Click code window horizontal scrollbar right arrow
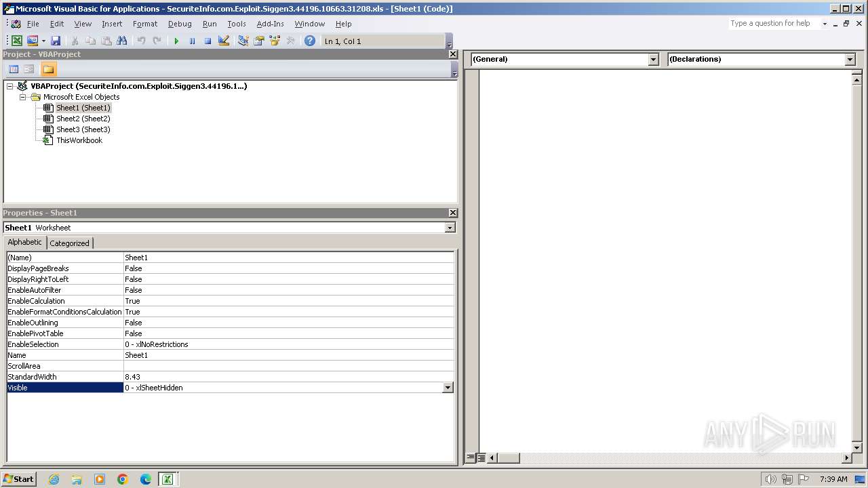Viewport: 868px width, 488px height. coord(846,458)
